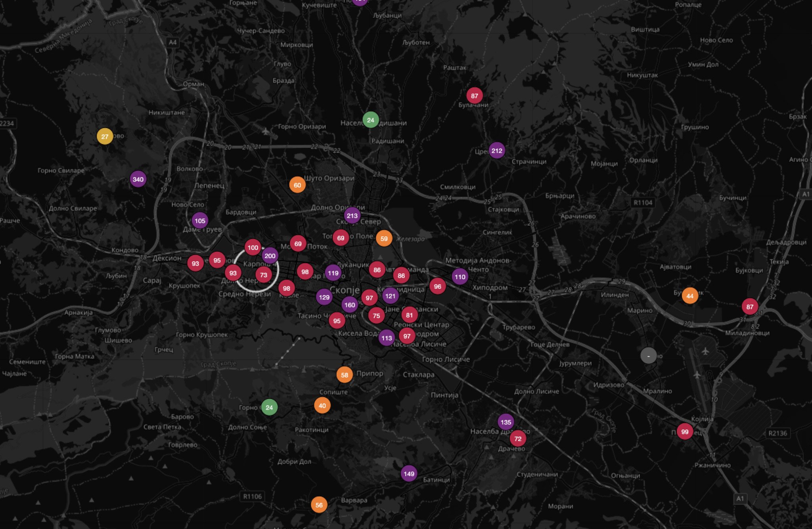Select the purple 160 marker in central Скопје
The image size is (812, 529).
(350, 305)
